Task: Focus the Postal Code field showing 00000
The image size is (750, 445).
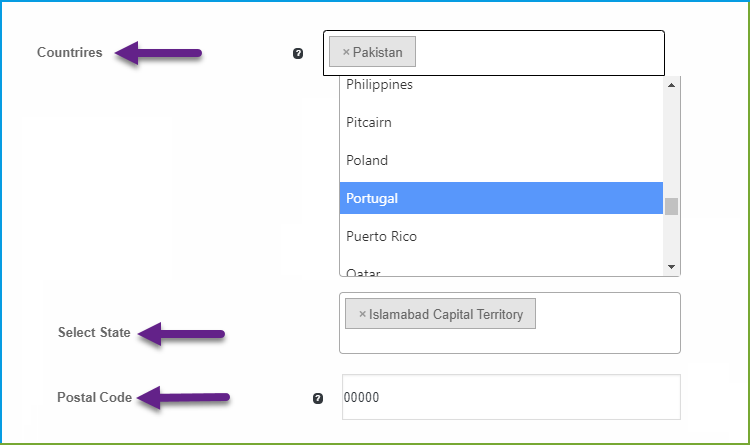Action: tap(511, 397)
